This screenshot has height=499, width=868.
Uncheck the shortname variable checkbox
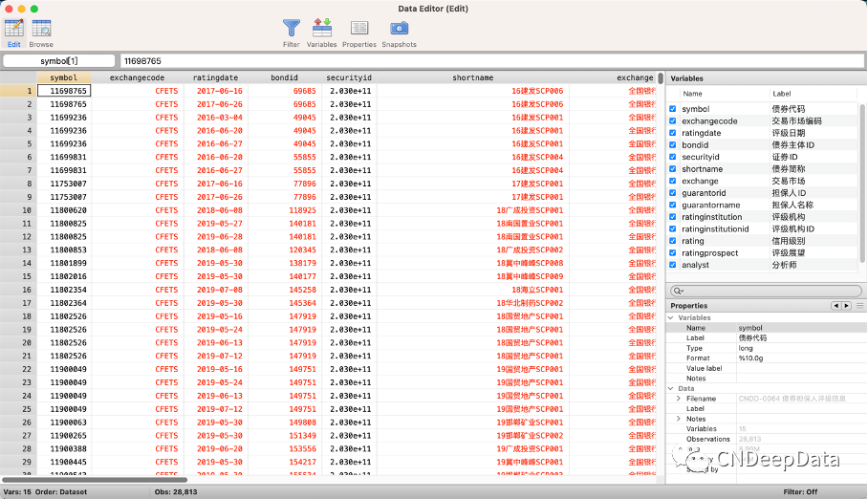(x=673, y=169)
